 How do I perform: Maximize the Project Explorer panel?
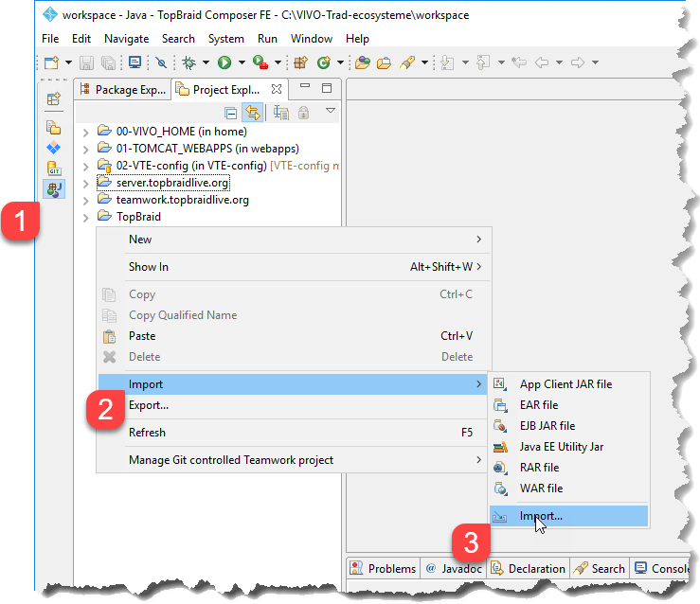(x=327, y=88)
